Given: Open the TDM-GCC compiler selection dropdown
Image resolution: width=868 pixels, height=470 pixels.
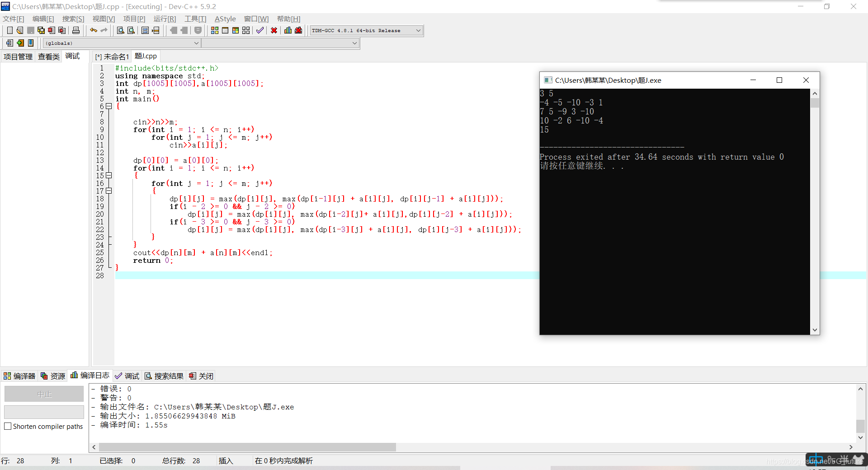Looking at the screenshot, I should (418, 30).
